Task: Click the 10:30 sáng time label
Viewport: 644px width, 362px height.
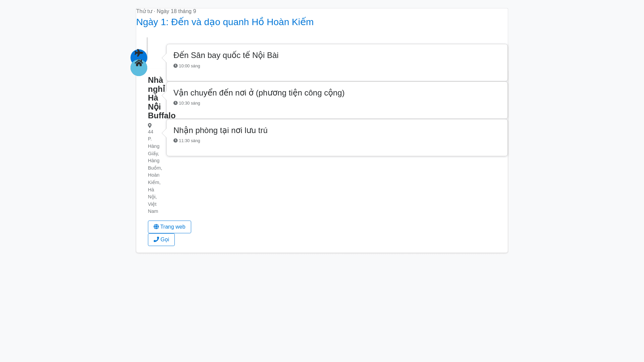Action: click(189, 103)
